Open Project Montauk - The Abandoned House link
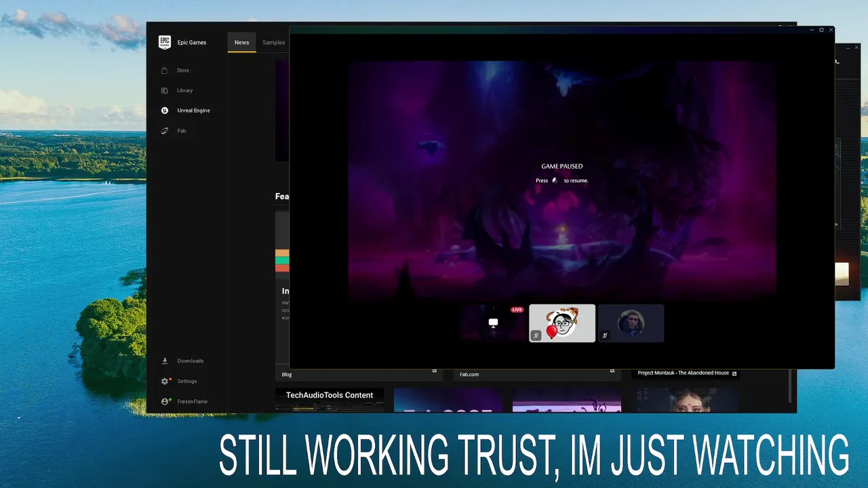868x488 pixels. coord(683,373)
